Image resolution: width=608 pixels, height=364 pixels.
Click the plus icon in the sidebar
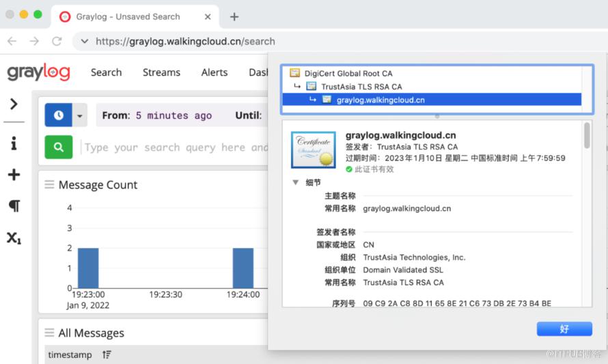pyautogui.click(x=14, y=175)
